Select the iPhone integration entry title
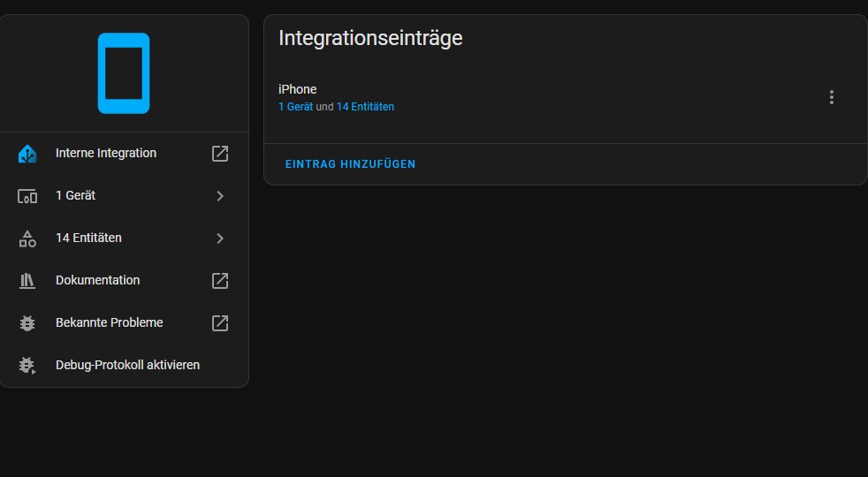The height and width of the screenshot is (477, 868). 297,89
